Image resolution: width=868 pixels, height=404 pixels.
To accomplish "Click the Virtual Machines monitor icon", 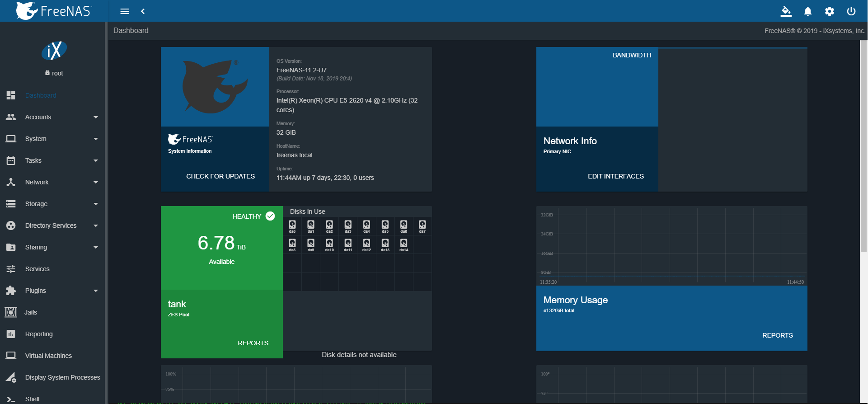I will point(11,356).
